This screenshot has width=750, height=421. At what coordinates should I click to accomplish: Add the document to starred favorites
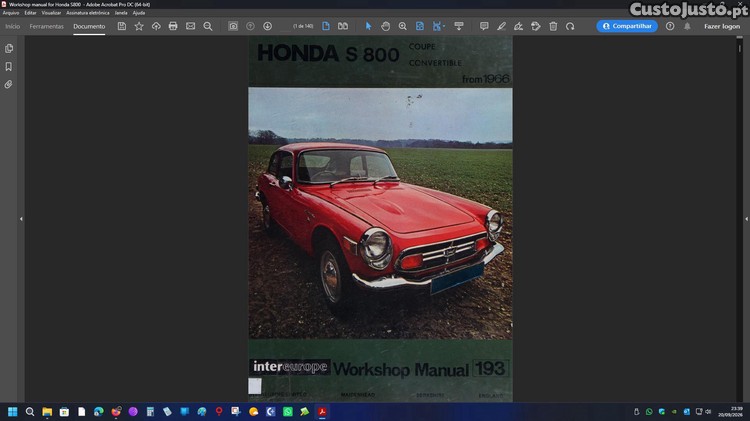pos(139,26)
